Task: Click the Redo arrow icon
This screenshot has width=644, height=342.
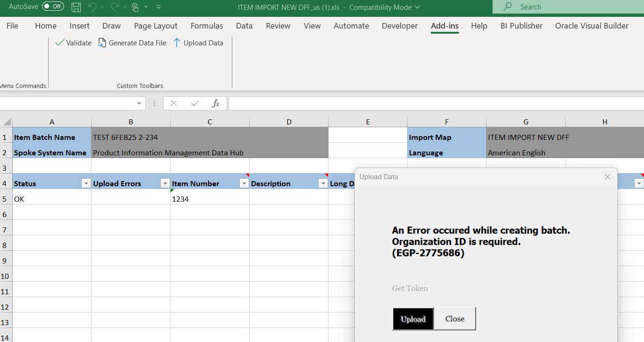Action: click(x=114, y=7)
